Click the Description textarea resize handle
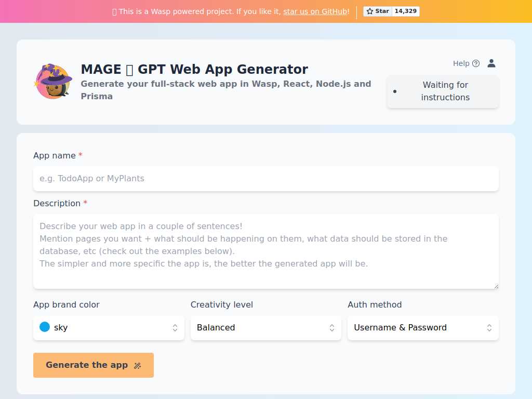The image size is (532, 399). pyautogui.click(x=496, y=286)
